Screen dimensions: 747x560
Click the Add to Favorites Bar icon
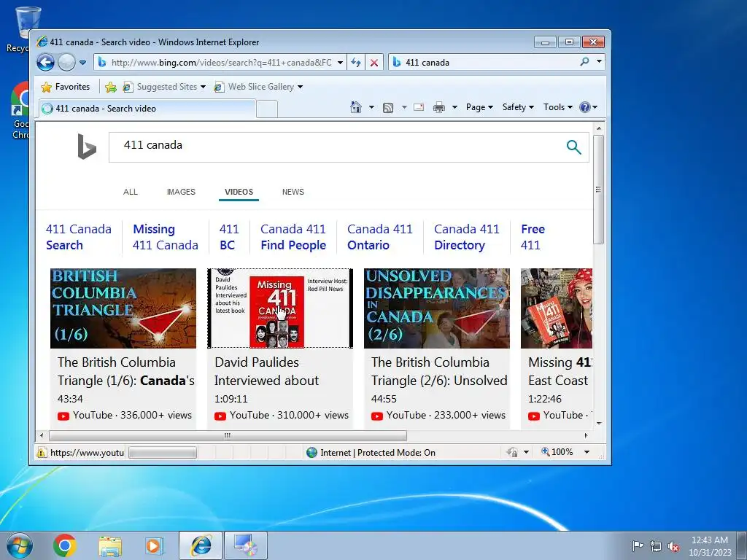tap(111, 87)
